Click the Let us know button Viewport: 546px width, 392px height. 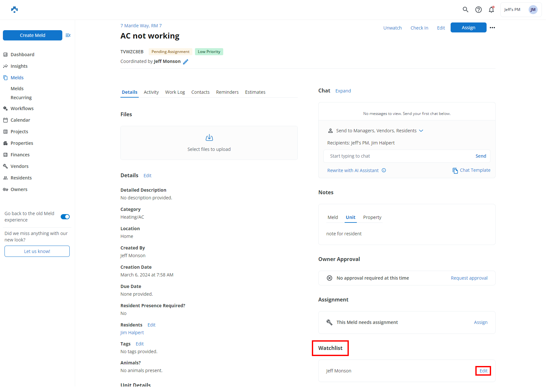click(37, 251)
